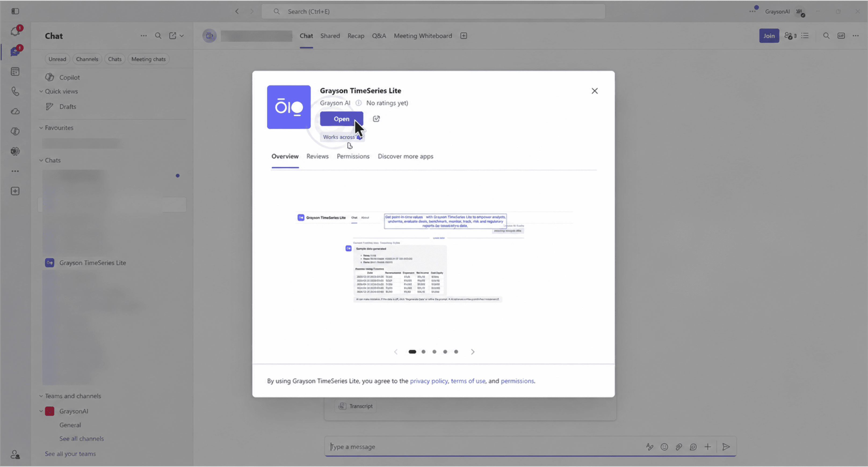868x467 pixels.
Task: Click the share link icon beside Open
Action: 376,119
